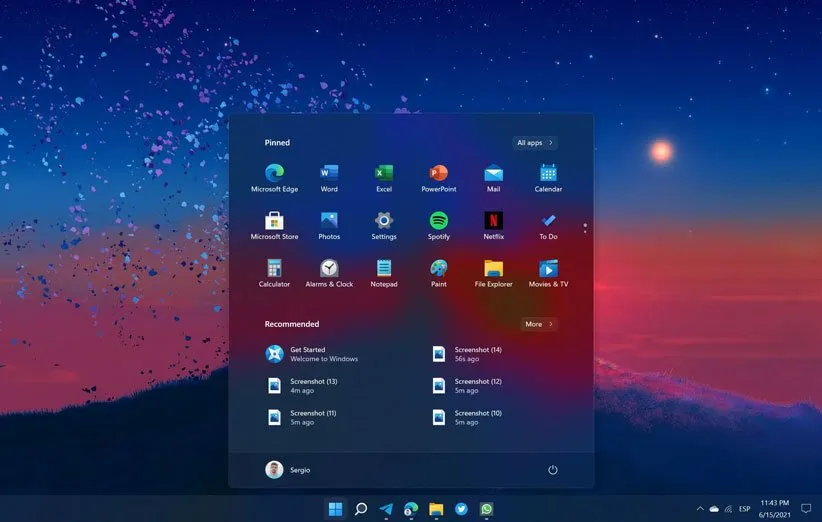Open the Paint app
Viewport: 822px width, 522px height.
438,269
